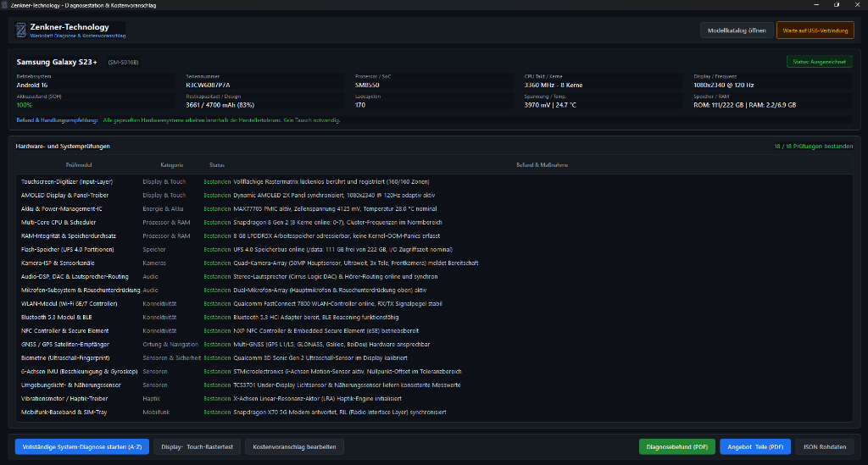Screen dimensions: 868x465
Task: Click the app icon in the title bar
Action: click(4, 5)
